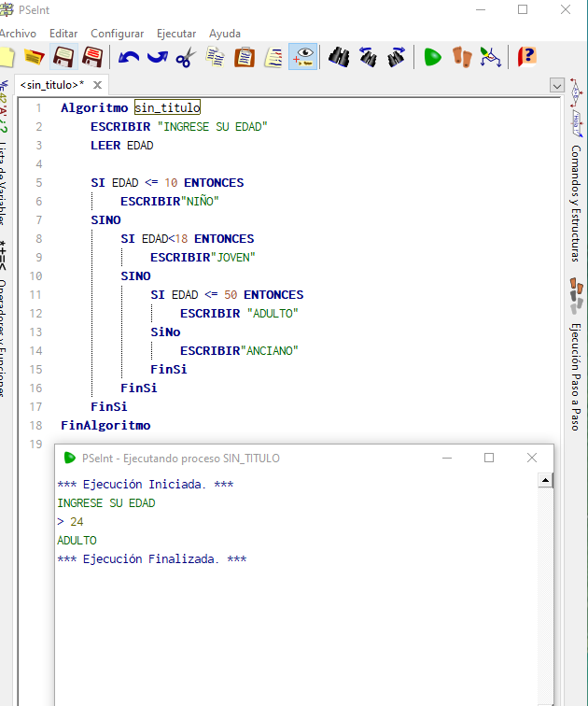Redo the edit with the forward arrow icon
588x706 pixels.
pos(158,58)
